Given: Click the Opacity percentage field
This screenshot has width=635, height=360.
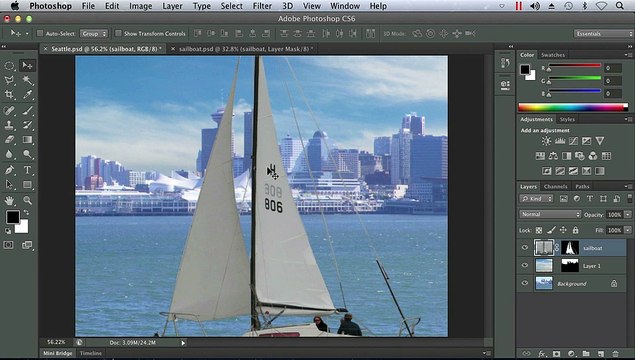Looking at the screenshot, I should pyautogui.click(x=614, y=215).
